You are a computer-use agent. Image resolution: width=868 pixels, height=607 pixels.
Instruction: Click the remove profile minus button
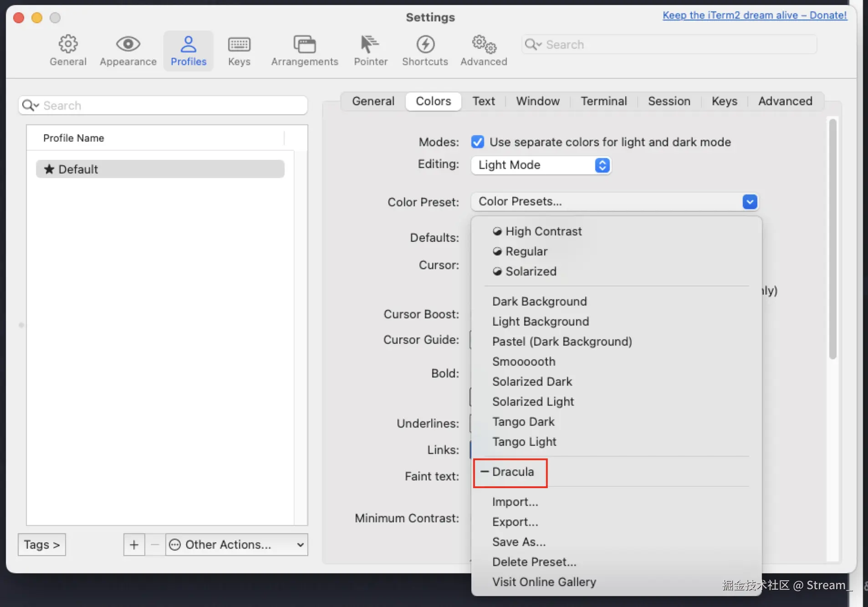click(155, 545)
